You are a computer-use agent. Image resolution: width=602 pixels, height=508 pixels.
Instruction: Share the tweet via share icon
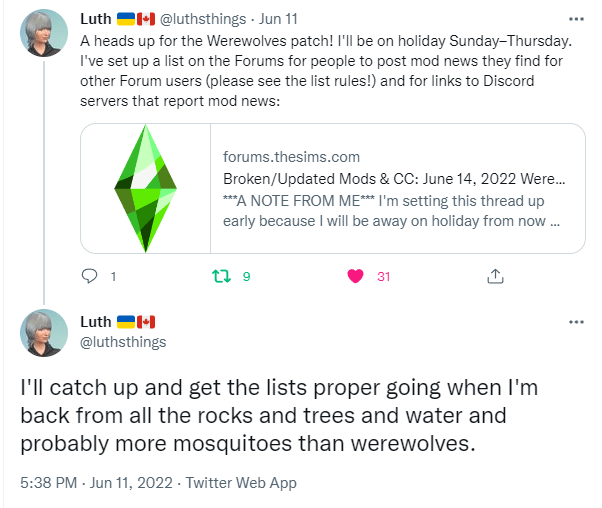tap(494, 276)
